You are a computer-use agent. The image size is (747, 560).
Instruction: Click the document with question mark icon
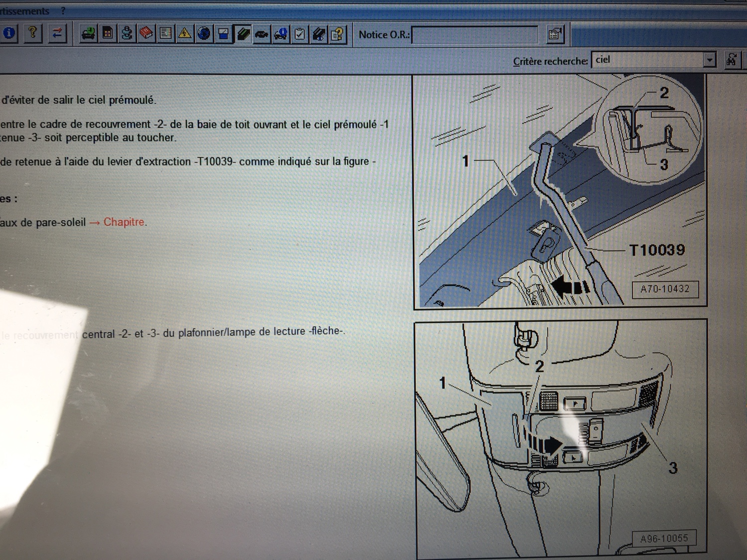(x=338, y=34)
